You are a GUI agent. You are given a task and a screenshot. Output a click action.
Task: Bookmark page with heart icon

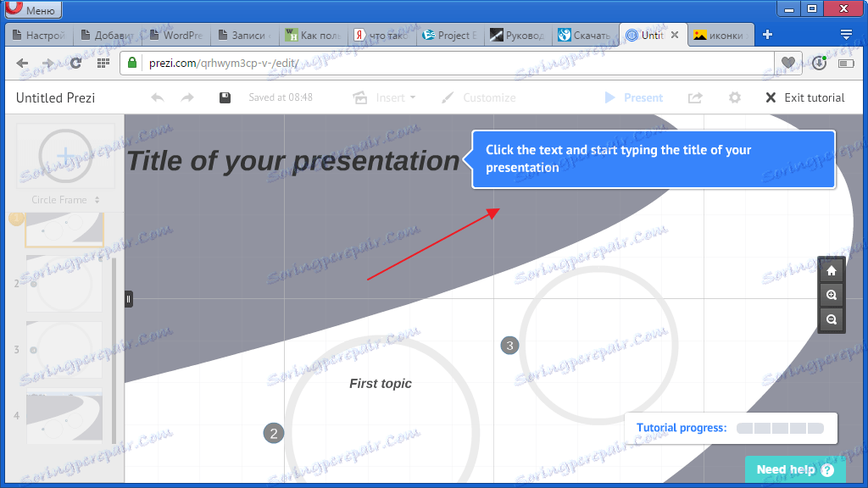pos(788,63)
